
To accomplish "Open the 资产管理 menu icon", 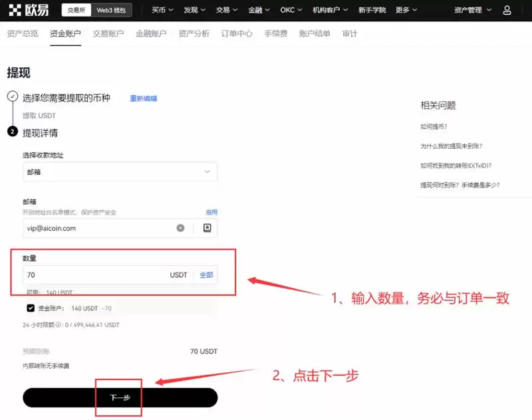I will [473, 10].
